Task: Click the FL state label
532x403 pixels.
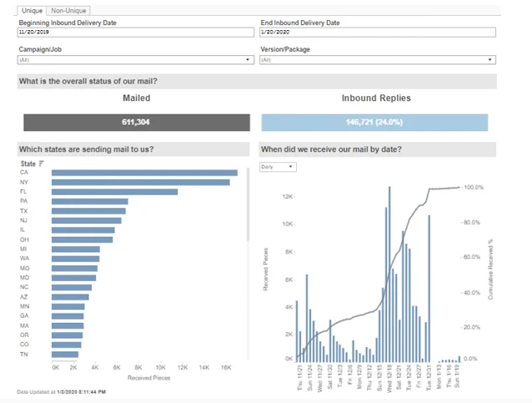Action: tap(23, 192)
